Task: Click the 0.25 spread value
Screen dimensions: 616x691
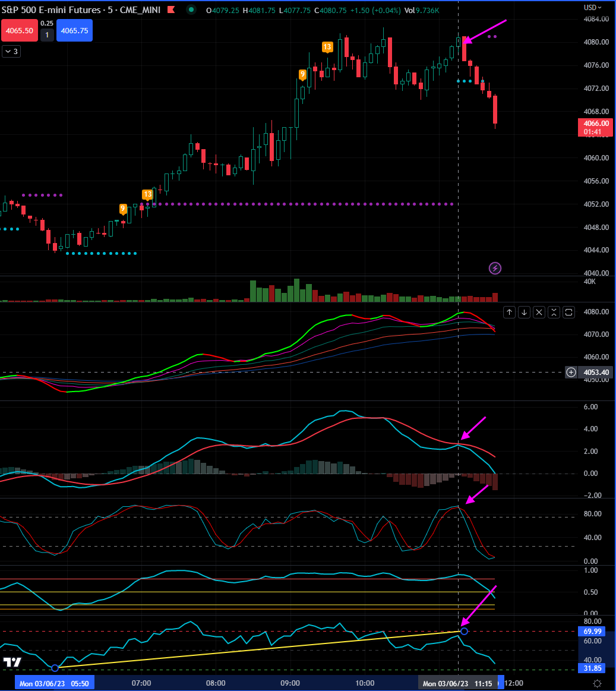Action: click(x=47, y=23)
